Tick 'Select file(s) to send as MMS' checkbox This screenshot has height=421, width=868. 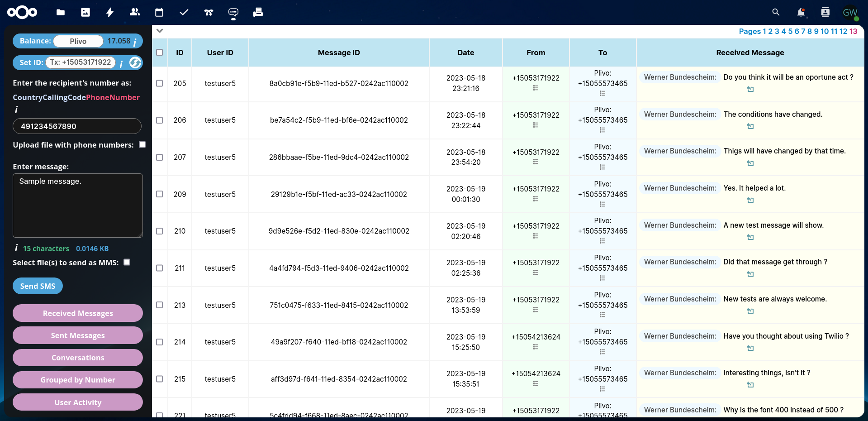127,262
